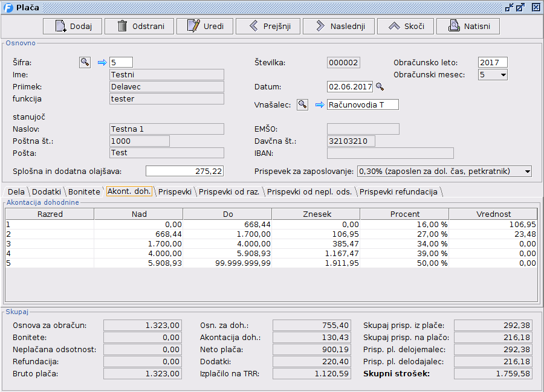Screen dimensions: 544x392
Task: Click the Poštna št. field
Action: [140, 141]
